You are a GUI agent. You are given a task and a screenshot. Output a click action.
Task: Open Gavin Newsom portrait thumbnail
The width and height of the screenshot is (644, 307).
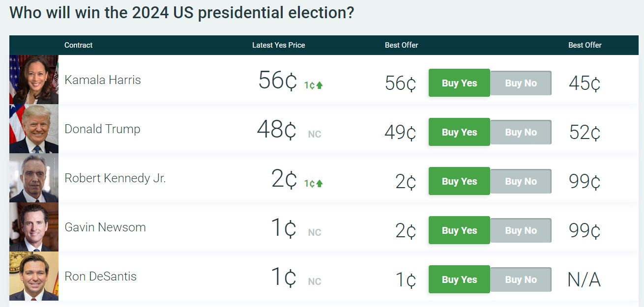pyautogui.click(x=34, y=227)
